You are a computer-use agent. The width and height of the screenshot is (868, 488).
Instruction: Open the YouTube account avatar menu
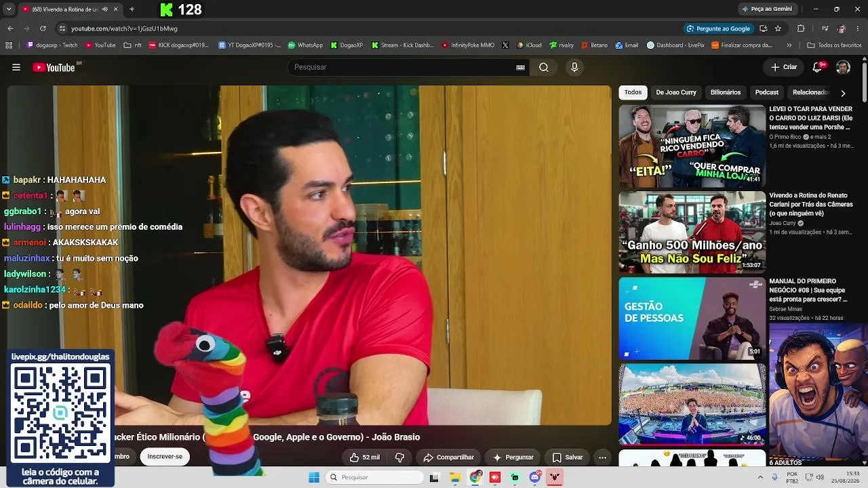coord(843,67)
